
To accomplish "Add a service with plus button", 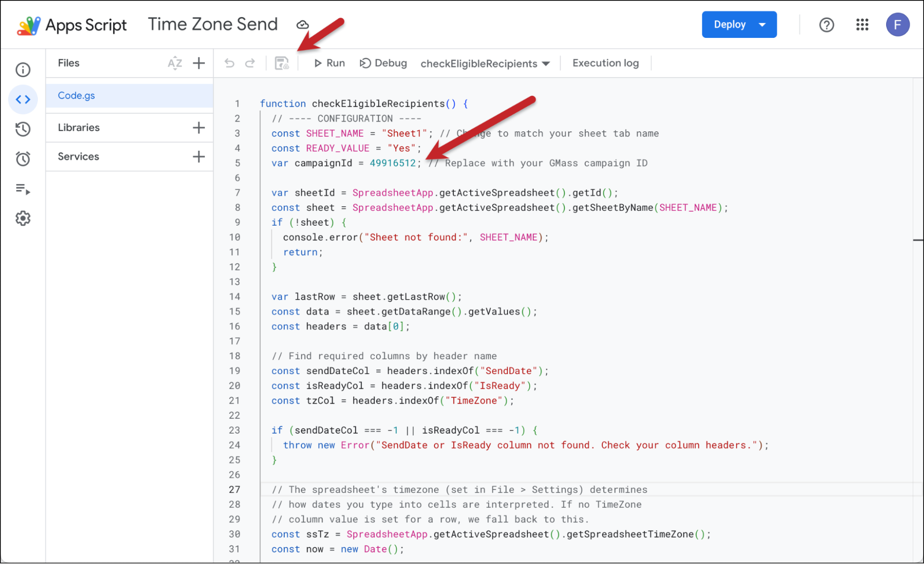I will click(199, 157).
